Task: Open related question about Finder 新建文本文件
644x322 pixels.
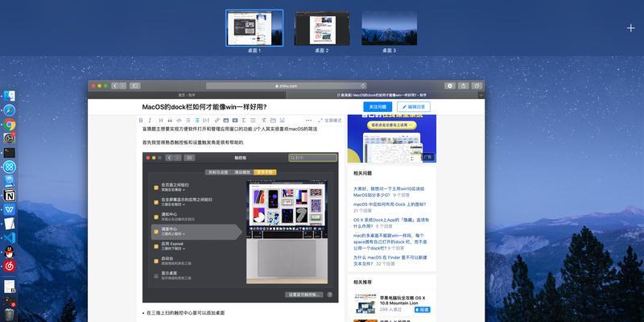Action: [x=390, y=260]
